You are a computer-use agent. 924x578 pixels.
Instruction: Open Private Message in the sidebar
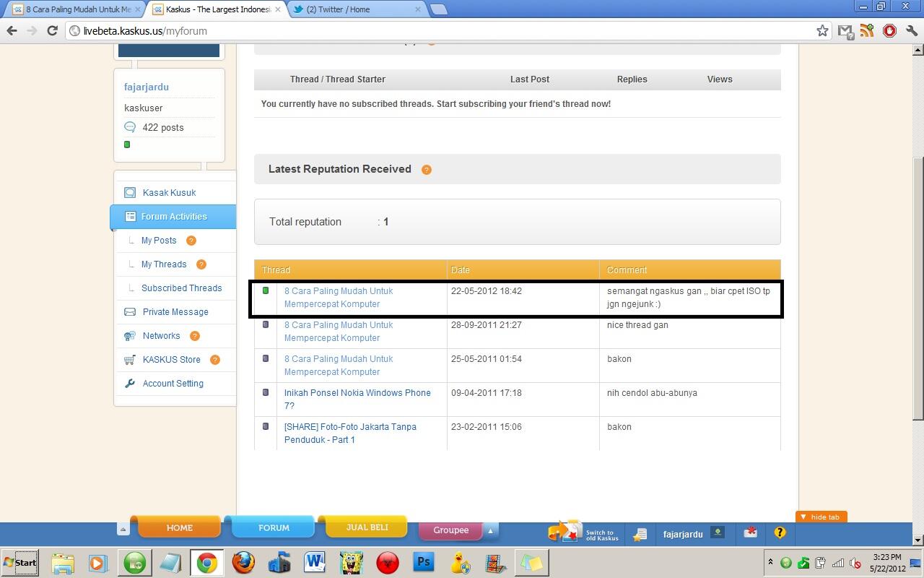(175, 312)
